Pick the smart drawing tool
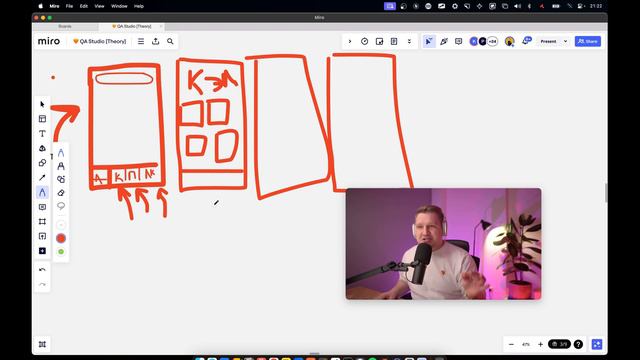The image size is (640, 360). click(x=61, y=179)
